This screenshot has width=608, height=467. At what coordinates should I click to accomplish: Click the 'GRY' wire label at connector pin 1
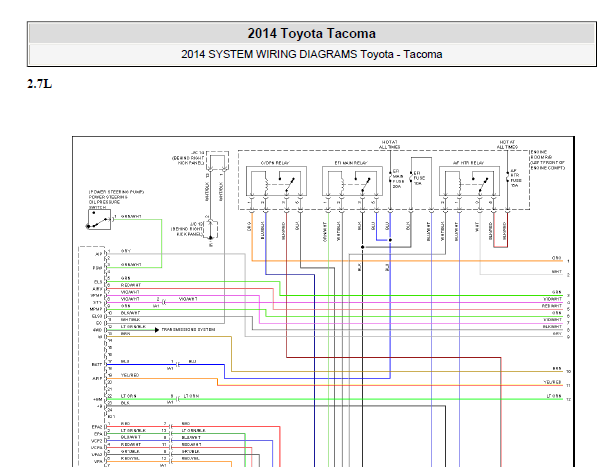tap(126, 251)
